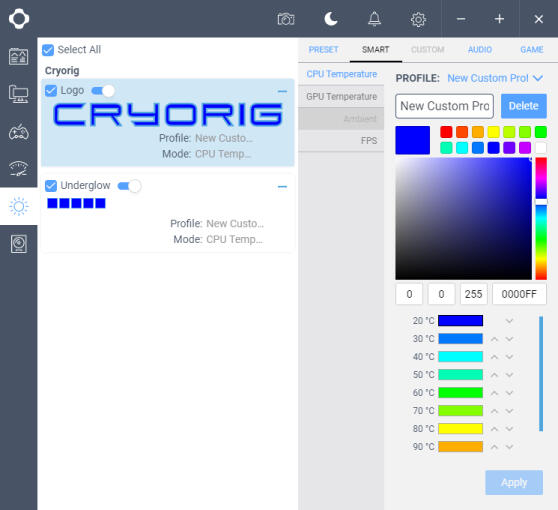Screen dimensions: 558x510
Task: Collapse the Underglow channel with minus icon
Action: click(282, 186)
